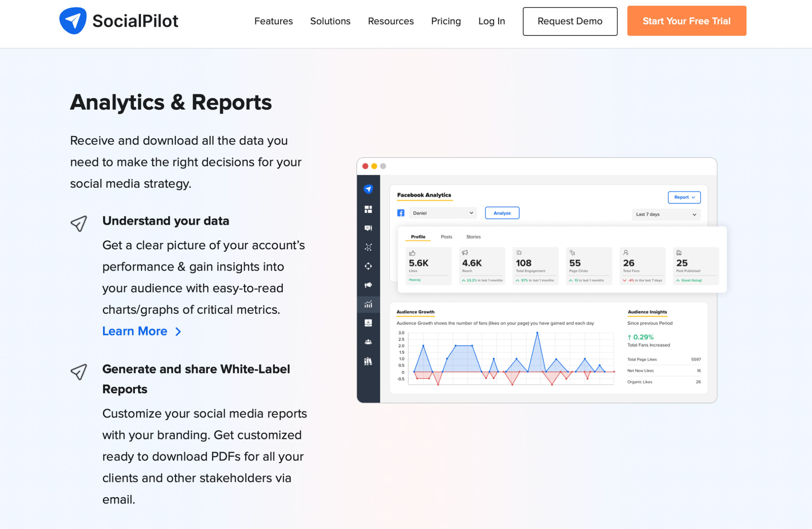Open the Daniel account dropdown
This screenshot has height=529, width=812.
(443, 213)
